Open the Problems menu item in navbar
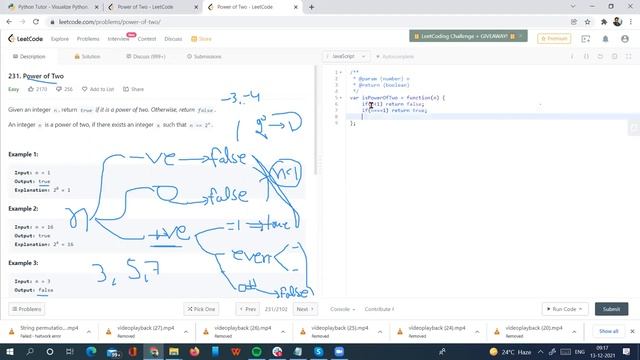Image resolution: width=640 pixels, height=360 pixels. point(88,39)
